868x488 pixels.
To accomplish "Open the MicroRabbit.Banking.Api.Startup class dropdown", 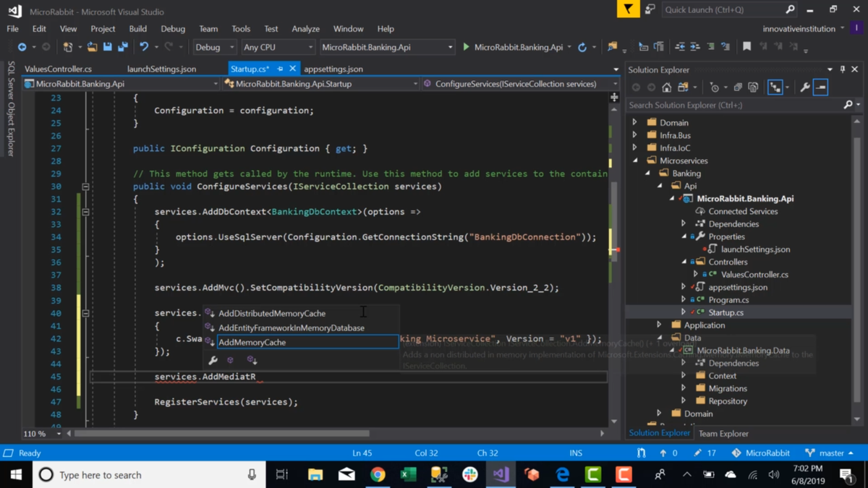I will (x=321, y=84).
